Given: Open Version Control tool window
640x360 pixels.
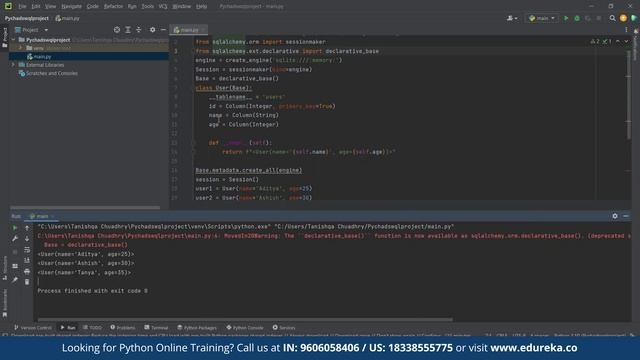Looking at the screenshot, I should pos(33,328).
